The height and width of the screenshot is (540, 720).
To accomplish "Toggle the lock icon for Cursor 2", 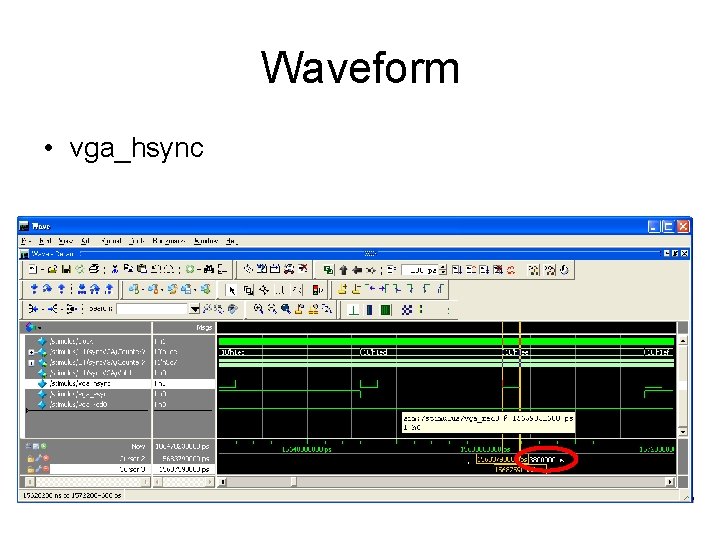I will (x=30, y=458).
